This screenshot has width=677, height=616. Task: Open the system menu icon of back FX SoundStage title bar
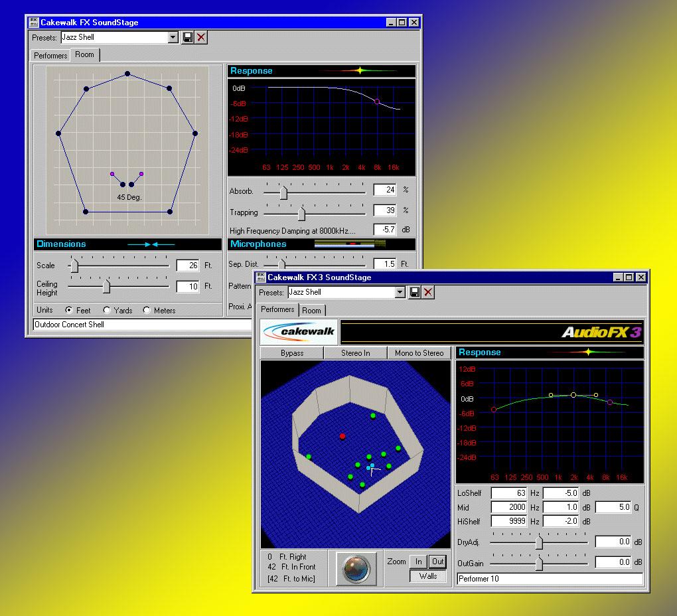click(x=33, y=23)
